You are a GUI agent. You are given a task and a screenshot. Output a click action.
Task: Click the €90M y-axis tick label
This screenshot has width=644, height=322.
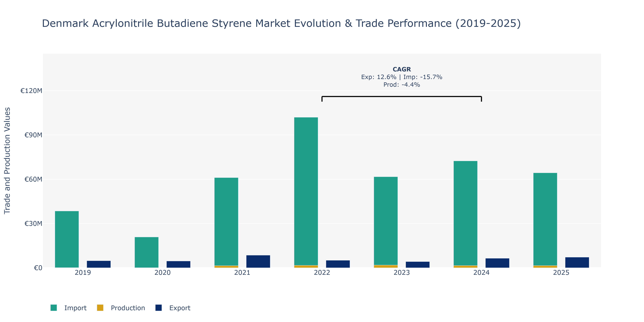[33, 135]
